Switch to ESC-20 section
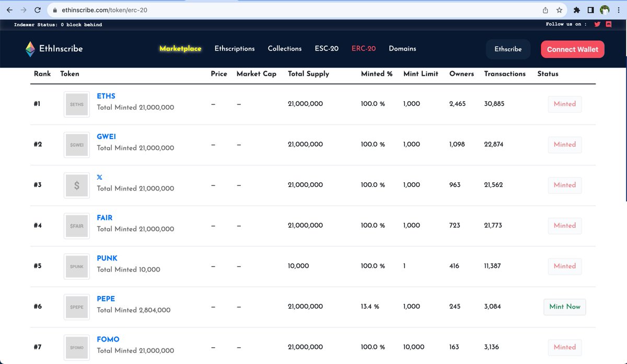 click(327, 49)
